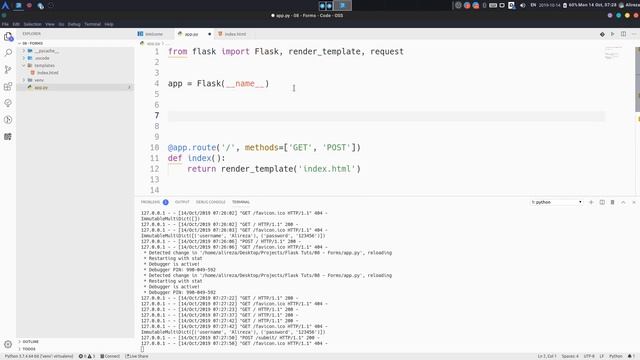Image resolution: width=640 pixels, height=360 pixels.
Task: Switch to the Welcome editor tab
Action: click(154, 34)
